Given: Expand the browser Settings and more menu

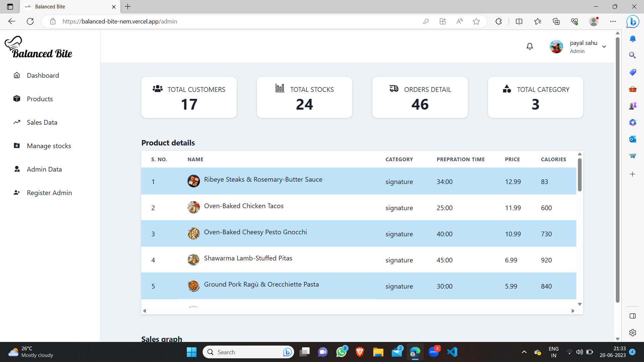Looking at the screenshot, I should tap(613, 21).
